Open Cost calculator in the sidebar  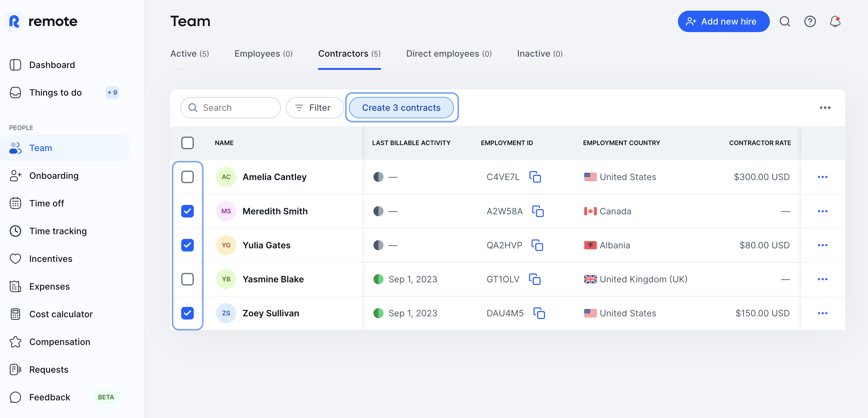tap(61, 314)
